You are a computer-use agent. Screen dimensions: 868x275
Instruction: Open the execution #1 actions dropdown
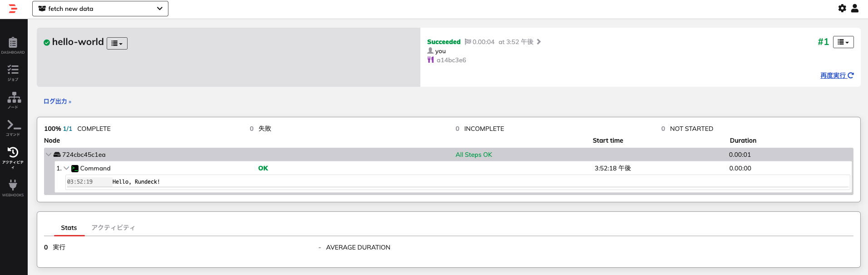[x=843, y=42]
